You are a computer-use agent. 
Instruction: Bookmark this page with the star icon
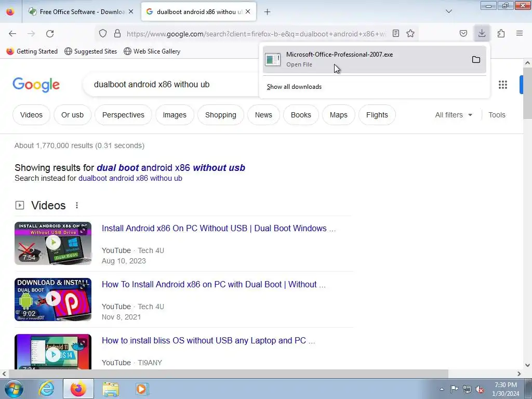410,34
